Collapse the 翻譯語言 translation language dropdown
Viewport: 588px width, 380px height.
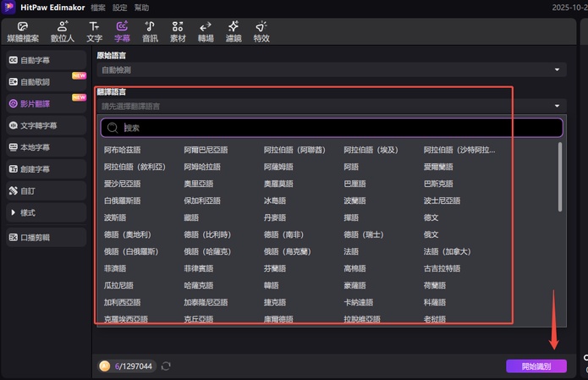click(558, 107)
